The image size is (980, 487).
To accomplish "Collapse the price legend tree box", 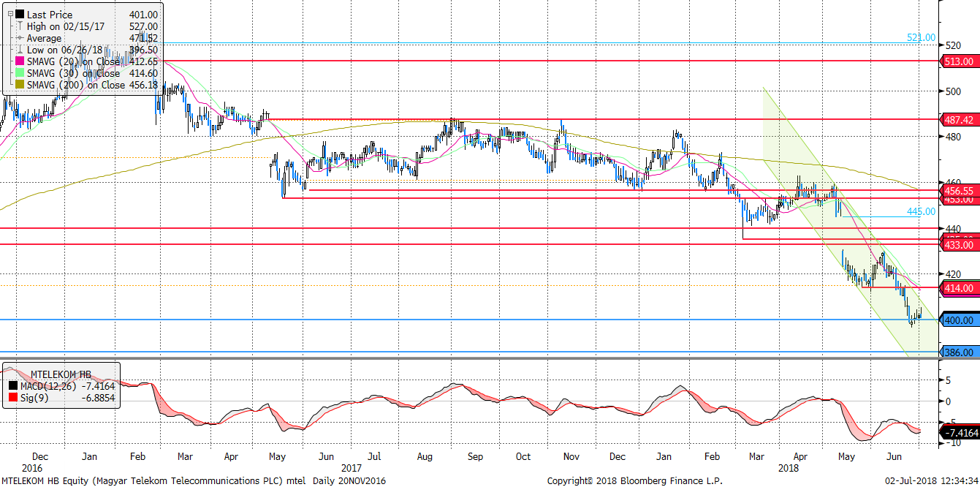I will pos(9,14).
